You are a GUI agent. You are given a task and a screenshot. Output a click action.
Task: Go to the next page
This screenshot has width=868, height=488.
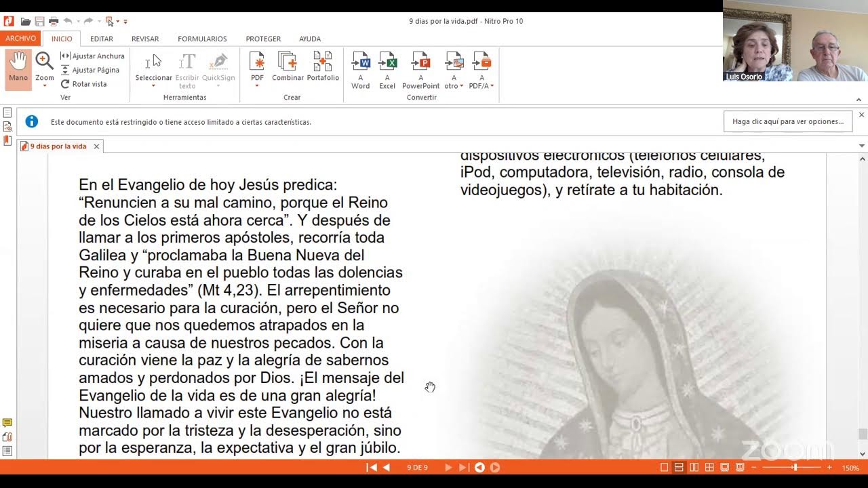click(x=448, y=467)
